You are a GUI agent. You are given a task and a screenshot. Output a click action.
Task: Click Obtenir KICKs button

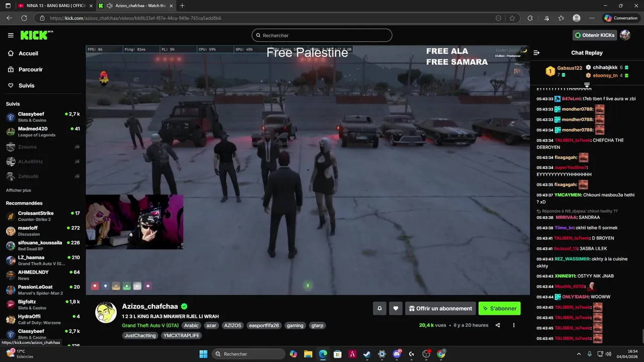(595, 35)
